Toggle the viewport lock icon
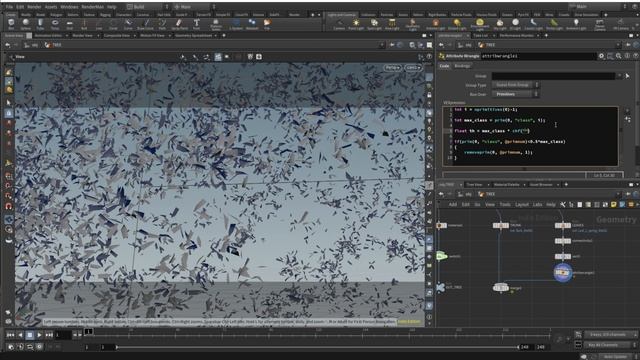Viewport: 640px width, 360px height. point(429,95)
